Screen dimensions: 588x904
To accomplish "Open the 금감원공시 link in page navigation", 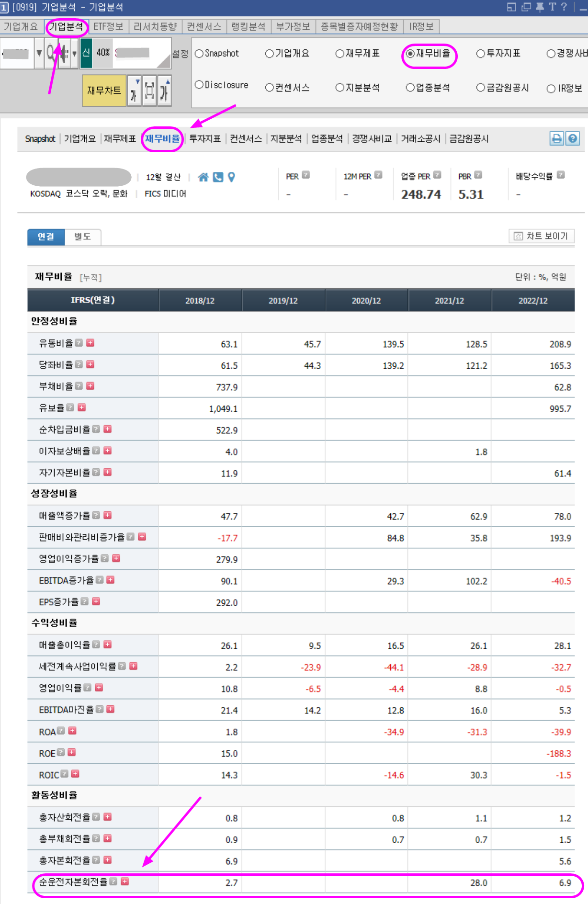I will pyautogui.click(x=469, y=139).
